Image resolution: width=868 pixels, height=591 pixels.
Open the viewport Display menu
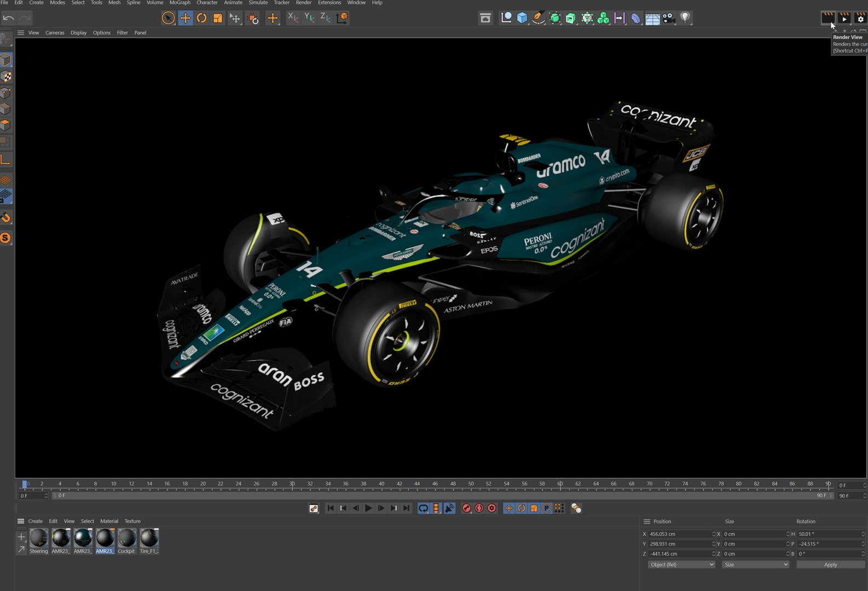tap(78, 33)
